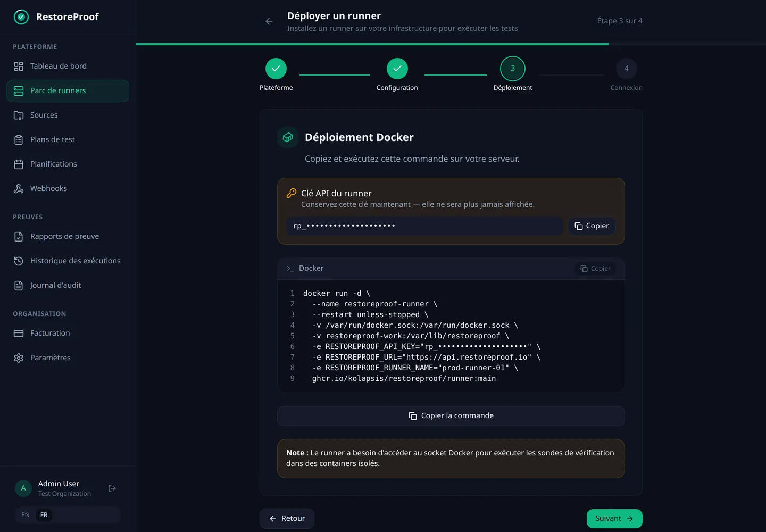Copy Docker code block via header Copier

[x=595, y=269]
